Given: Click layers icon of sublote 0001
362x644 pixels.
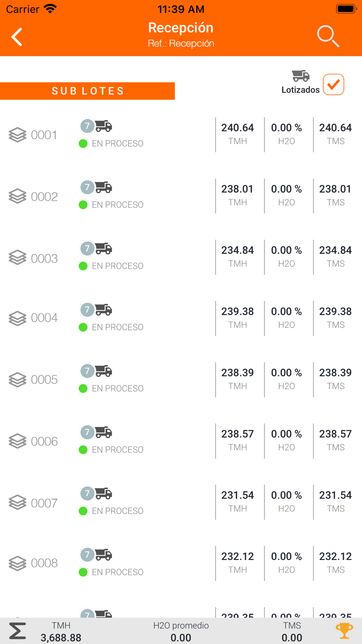Looking at the screenshot, I should pyautogui.click(x=17, y=135).
